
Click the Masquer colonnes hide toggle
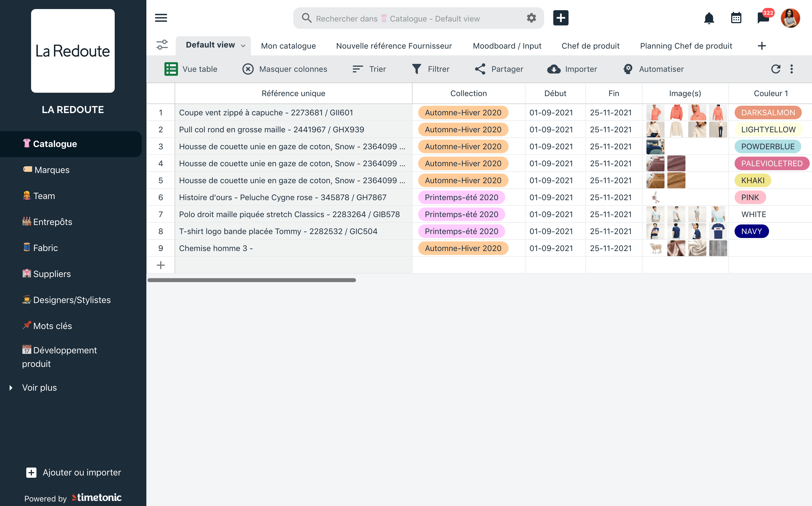click(x=285, y=69)
